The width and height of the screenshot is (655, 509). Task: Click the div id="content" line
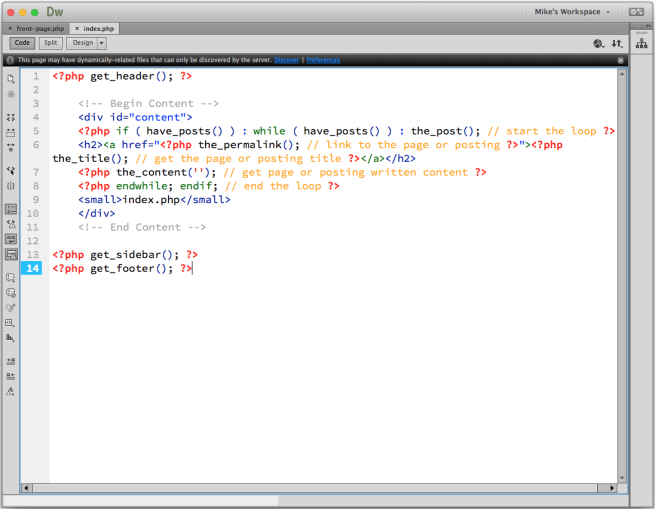(x=135, y=117)
